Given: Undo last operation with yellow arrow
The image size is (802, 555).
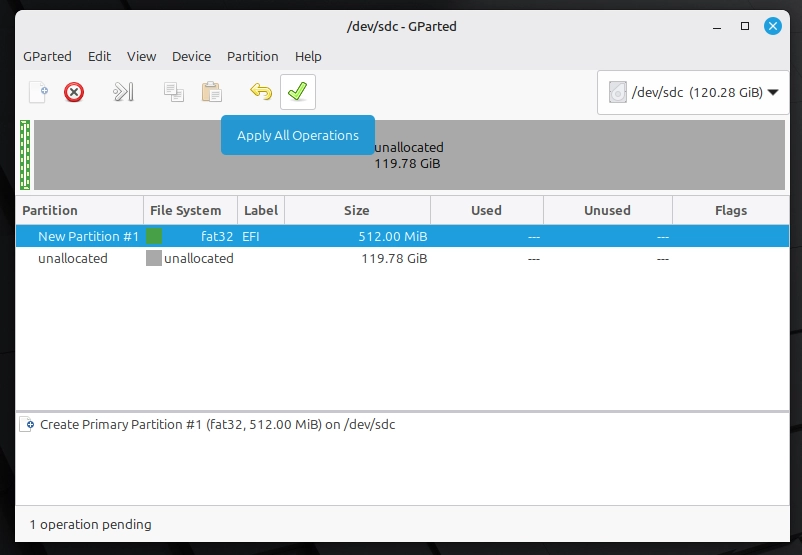Looking at the screenshot, I should point(261,92).
